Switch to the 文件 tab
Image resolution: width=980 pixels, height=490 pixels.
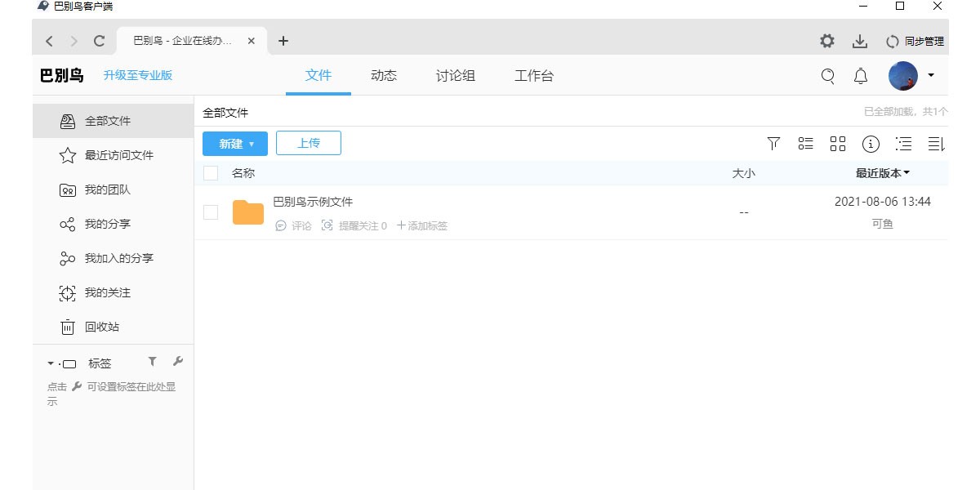pyautogui.click(x=318, y=76)
